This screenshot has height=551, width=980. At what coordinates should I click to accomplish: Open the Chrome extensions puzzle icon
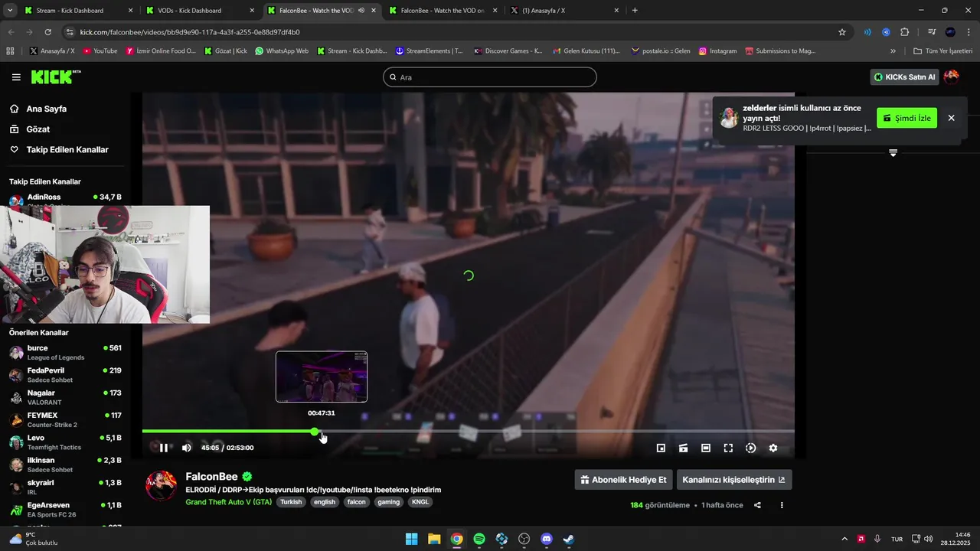(904, 32)
